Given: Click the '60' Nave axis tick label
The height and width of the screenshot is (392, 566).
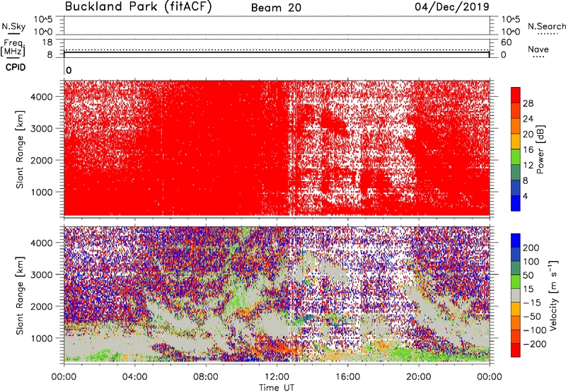Looking at the screenshot, I should (506, 42).
